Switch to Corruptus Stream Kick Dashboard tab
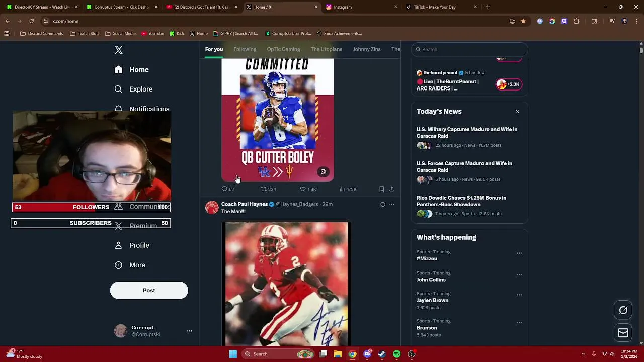Screen dimensions: 644x362 point(122,7)
